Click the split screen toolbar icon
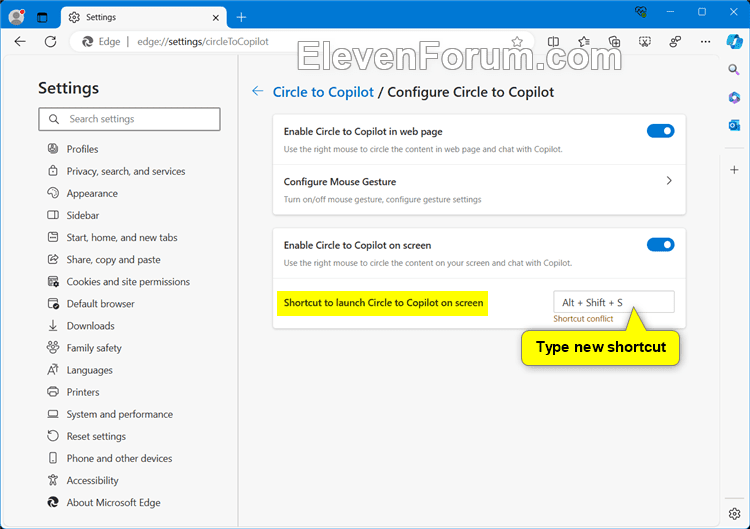This screenshot has width=750, height=529. tap(553, 42)
